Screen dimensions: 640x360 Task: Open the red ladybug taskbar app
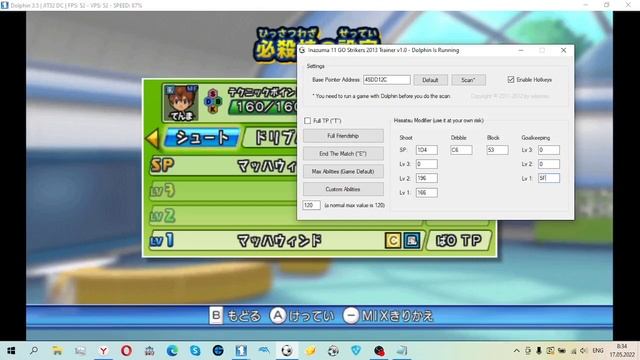(x=379, y=351)
